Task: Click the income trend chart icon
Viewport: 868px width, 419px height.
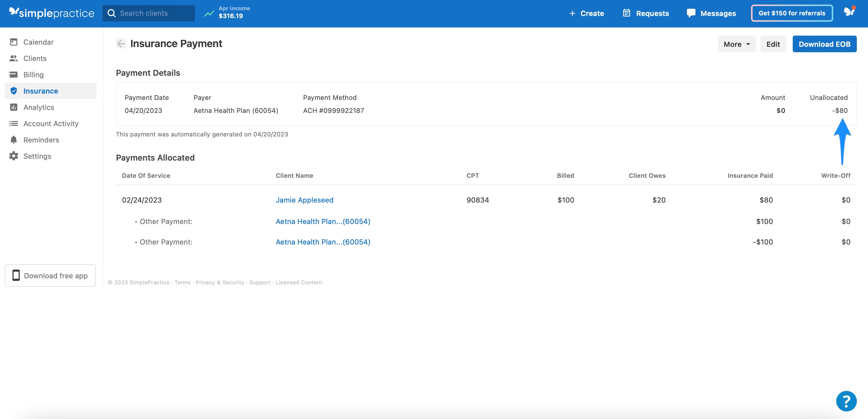Action: pyautogui.click(x=209, y=13)
